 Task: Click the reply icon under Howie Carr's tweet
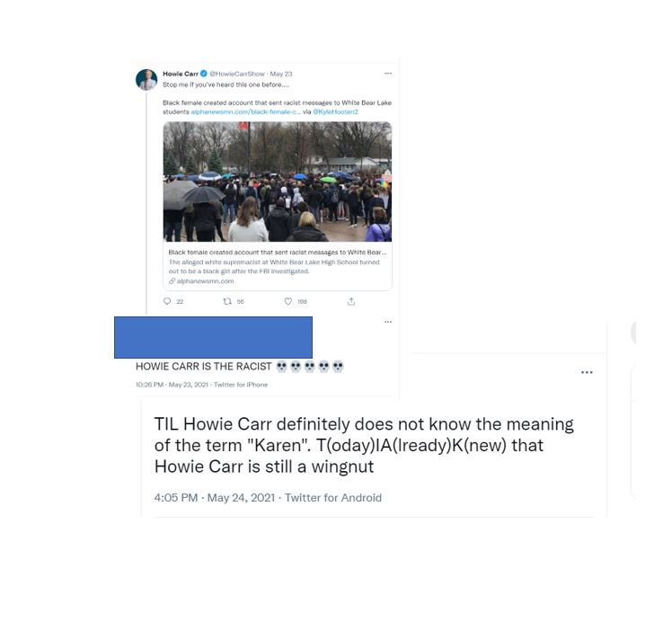click(167, 301)
